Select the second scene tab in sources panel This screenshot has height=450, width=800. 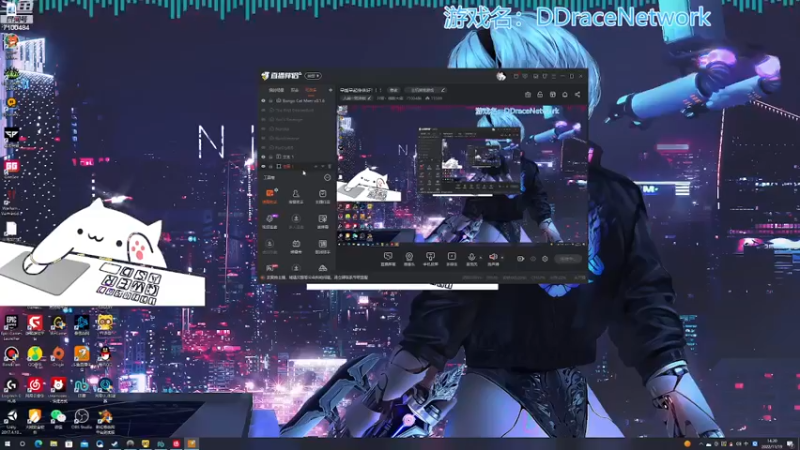coord(294,90)
